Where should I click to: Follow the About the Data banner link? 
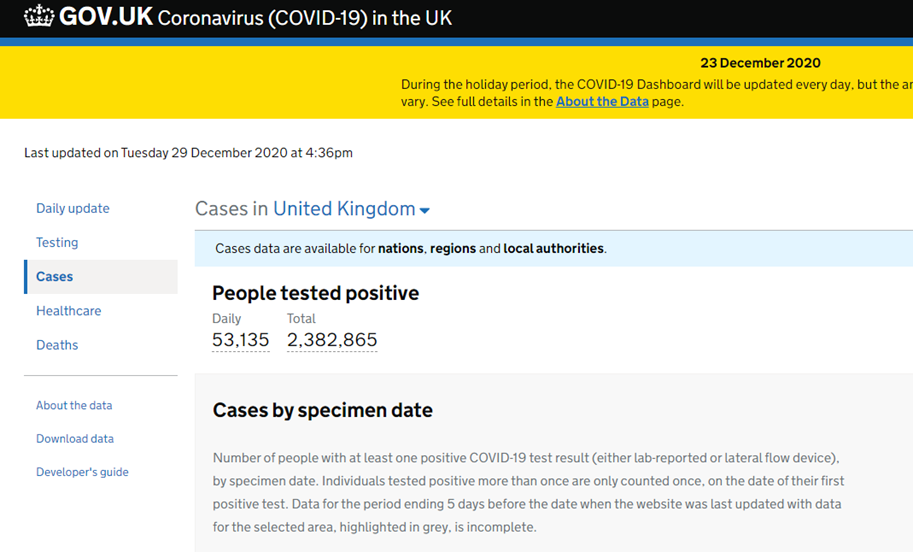click(602, 101)
